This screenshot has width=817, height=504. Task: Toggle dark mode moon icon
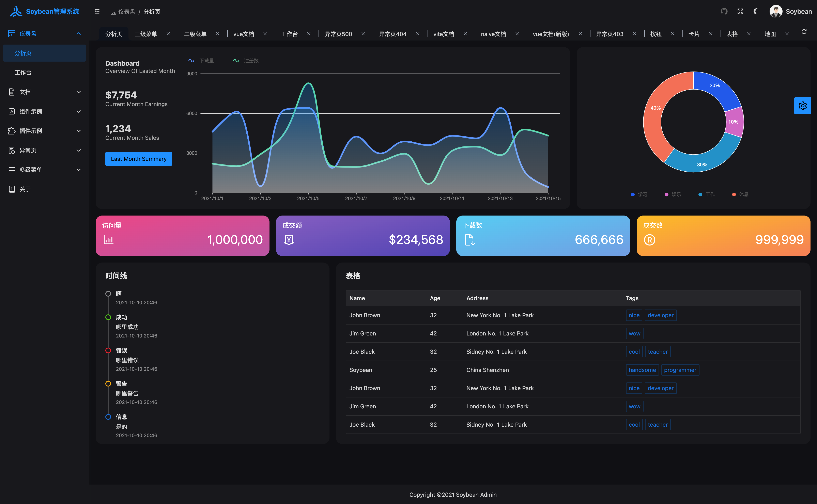756,12
